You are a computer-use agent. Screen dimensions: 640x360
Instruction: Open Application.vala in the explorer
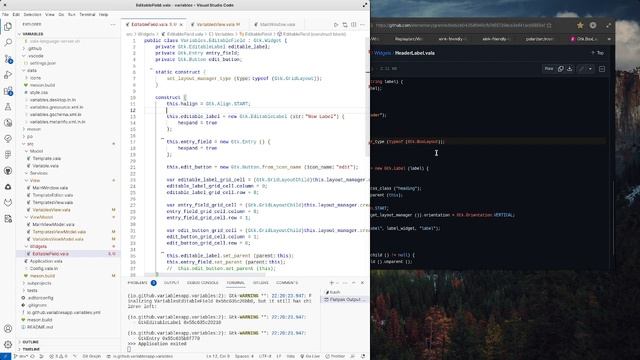(x=46, y=261)
